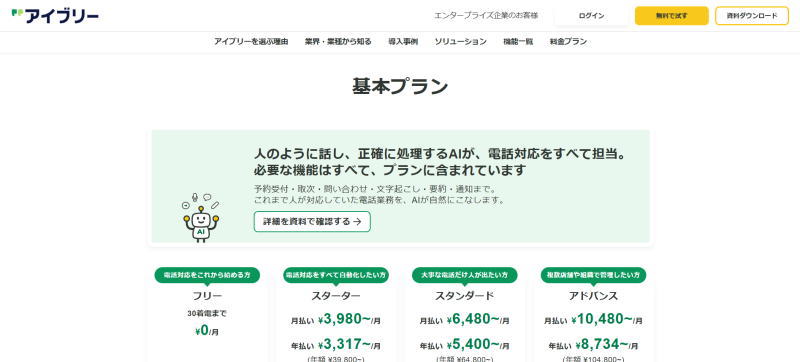Select 電話対応をこれから始める方 badge

pos(207,275)
